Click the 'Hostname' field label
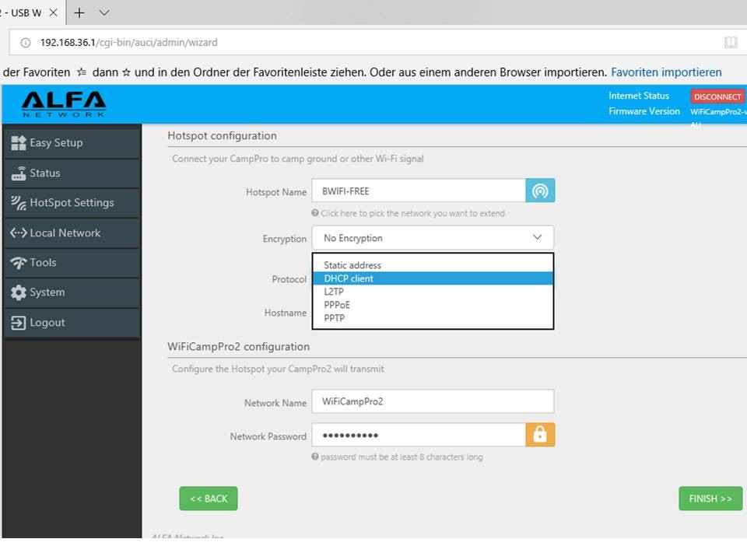Viewport: 747px width, 560px height. click(x=286, y=313)
